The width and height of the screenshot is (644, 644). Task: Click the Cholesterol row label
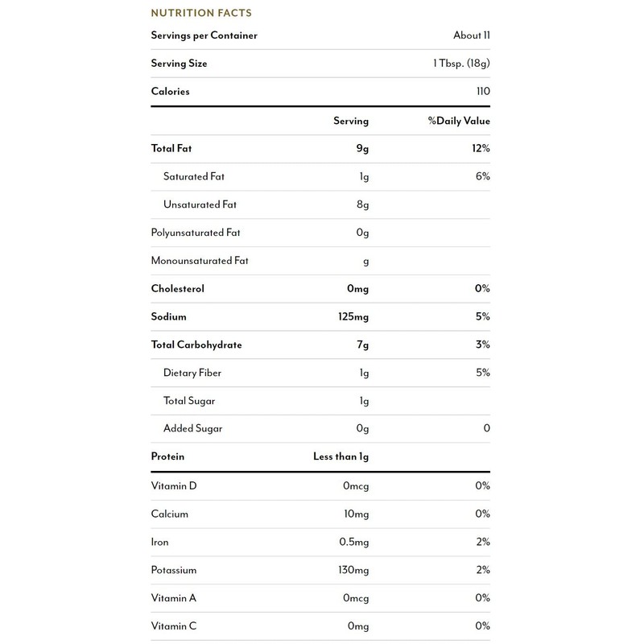tap(178, 289)
